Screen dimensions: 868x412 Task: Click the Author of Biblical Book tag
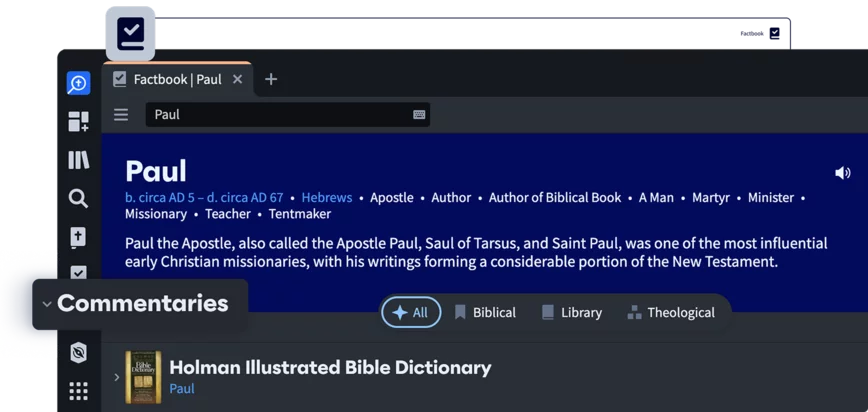555,198
